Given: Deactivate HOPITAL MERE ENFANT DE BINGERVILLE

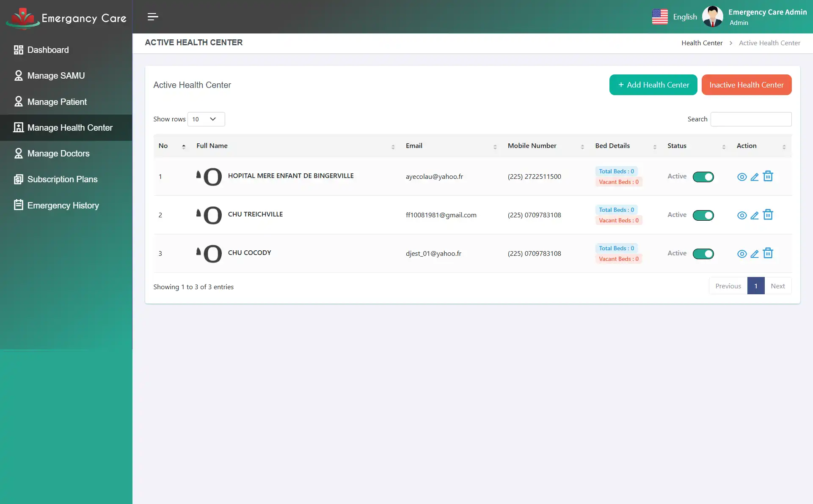Looking at the screenshot, I should pyautogui.click(x=703, y=177).
